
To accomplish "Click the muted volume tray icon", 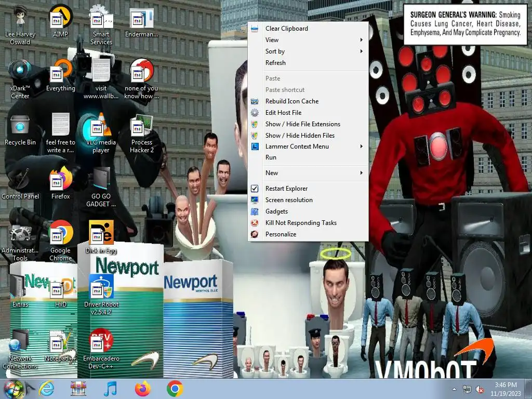I will click(x=480, y=390).
